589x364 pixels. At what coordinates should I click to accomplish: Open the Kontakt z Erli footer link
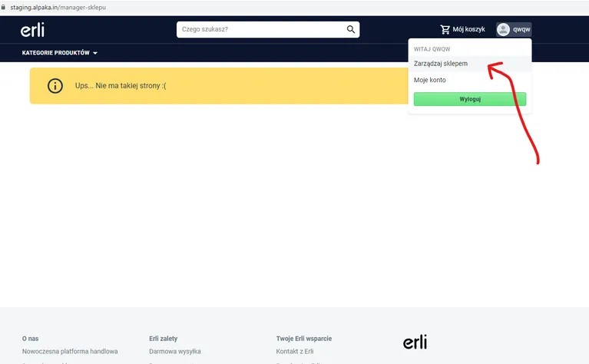(295, 351)
